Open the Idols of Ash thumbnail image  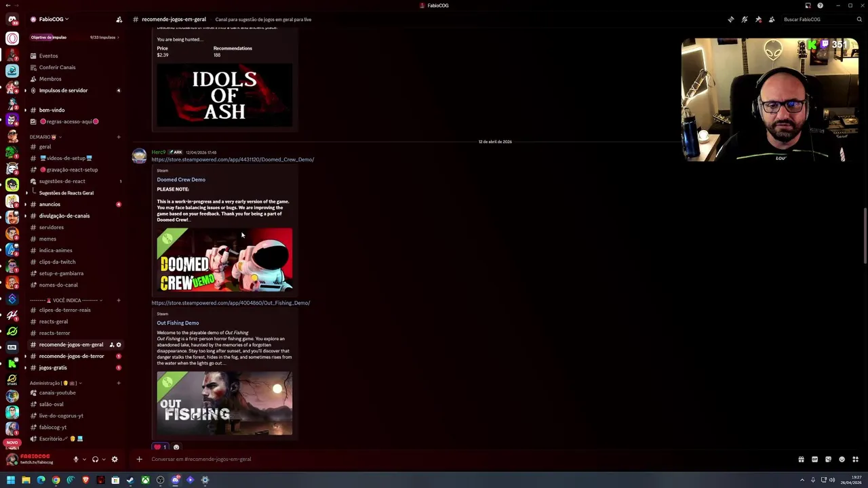click(x=224, y=96)
